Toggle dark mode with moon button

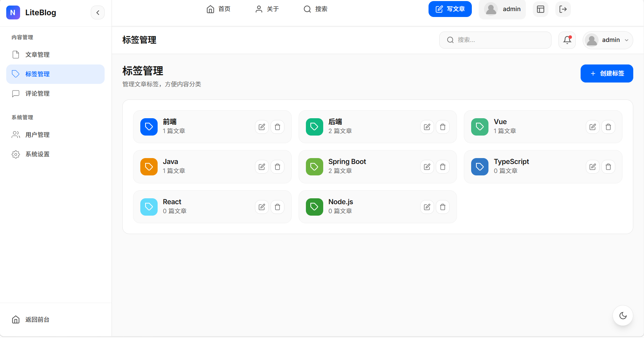coord(623,315)
